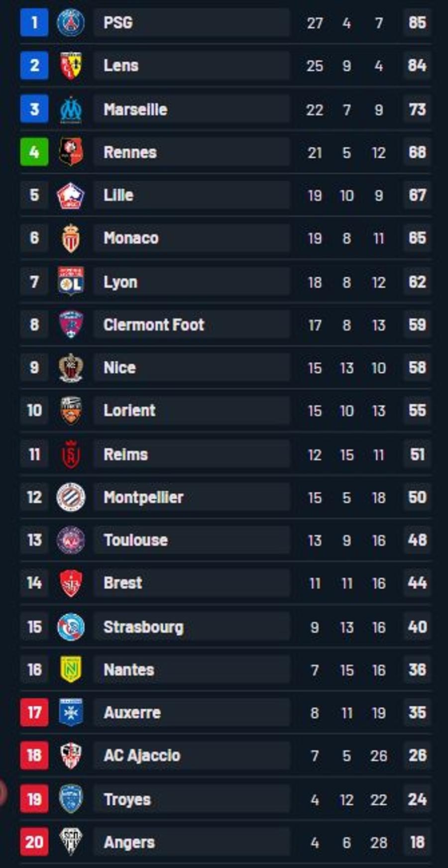448x868 pixels.
Task: Click the Nantes yellow crest icon
Action: 71,669
